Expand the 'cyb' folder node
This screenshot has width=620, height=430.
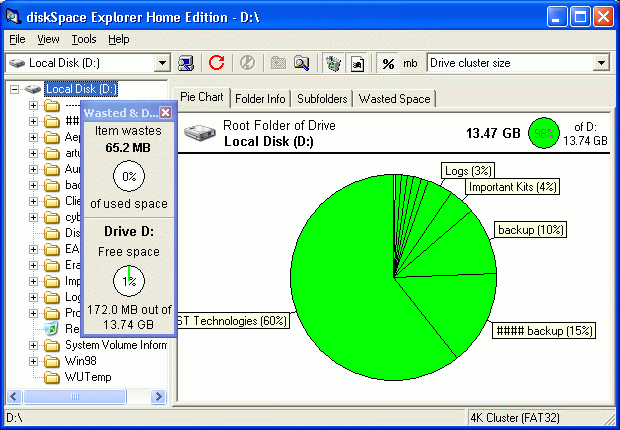click(x=34, y=217)
